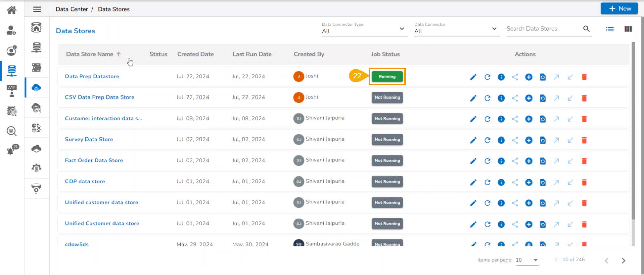The image size is (644, 275).
Task: View info for Customer interaction data store
Action: tap(501, 119)
